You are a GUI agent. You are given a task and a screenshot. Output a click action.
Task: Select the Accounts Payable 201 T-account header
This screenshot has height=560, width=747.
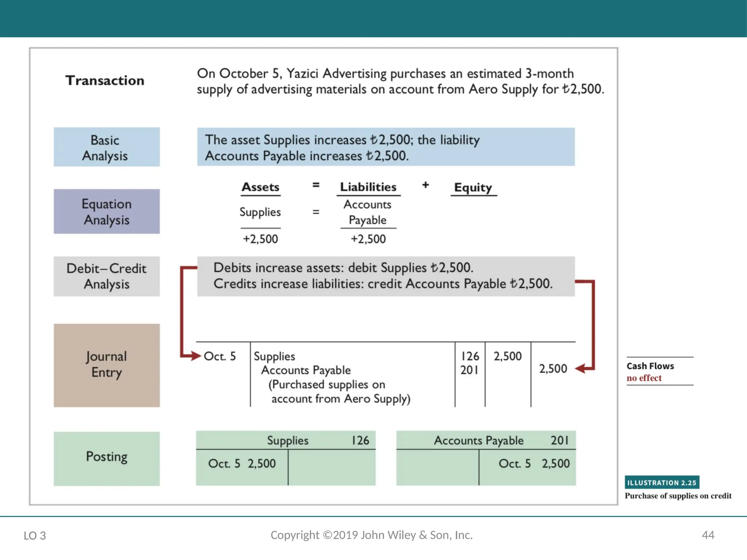486,440
